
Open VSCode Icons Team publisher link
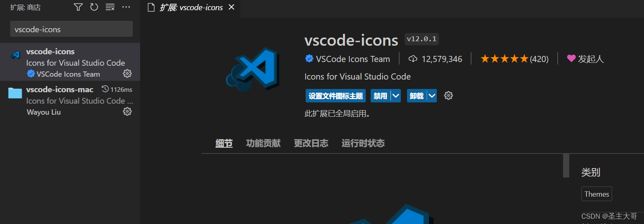[x=353, y=59]
